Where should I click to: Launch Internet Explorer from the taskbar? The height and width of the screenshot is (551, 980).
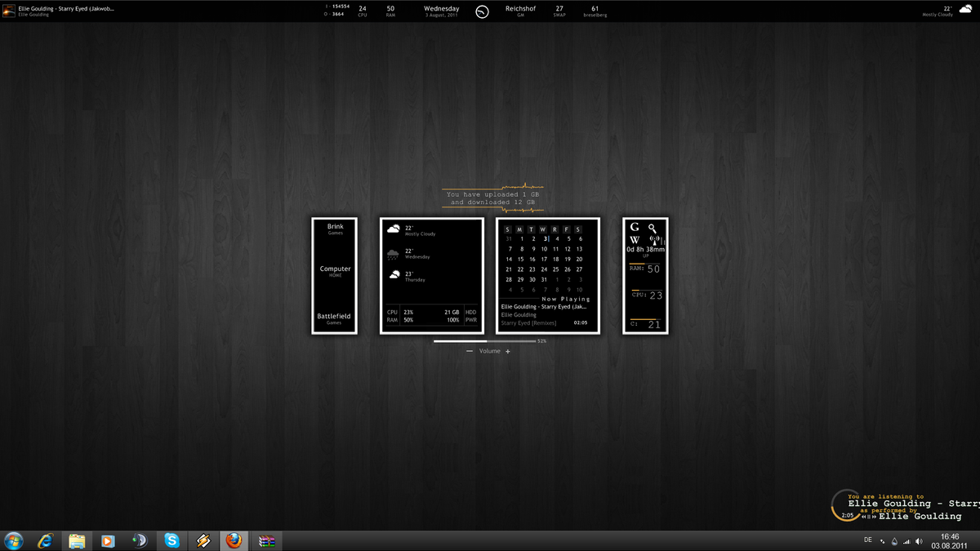point(46,540)
